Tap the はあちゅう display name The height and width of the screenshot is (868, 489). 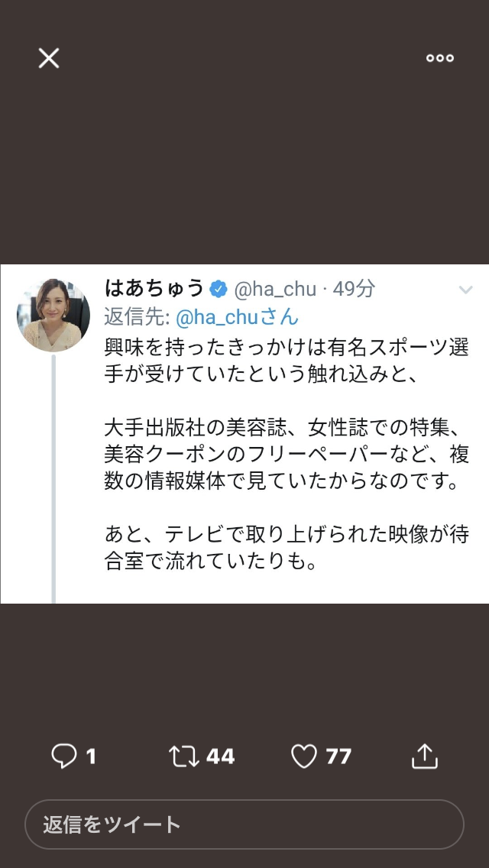pos(154,288)
